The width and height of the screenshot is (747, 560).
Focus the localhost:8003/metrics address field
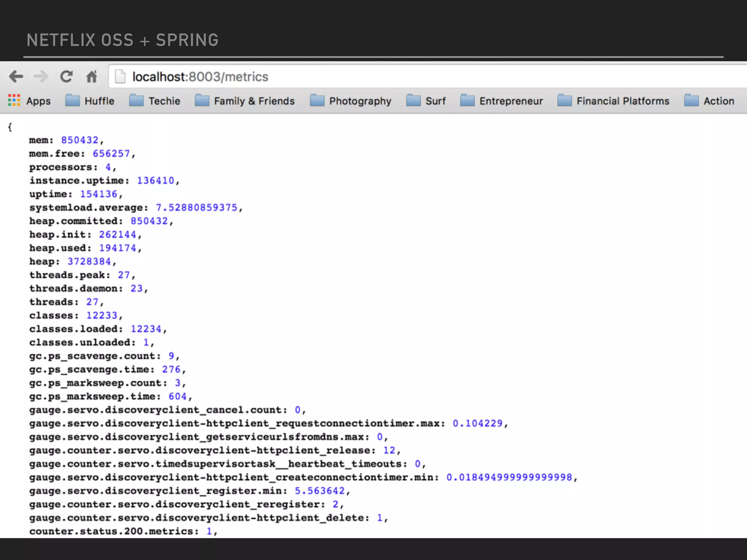(x=427, y=77)
